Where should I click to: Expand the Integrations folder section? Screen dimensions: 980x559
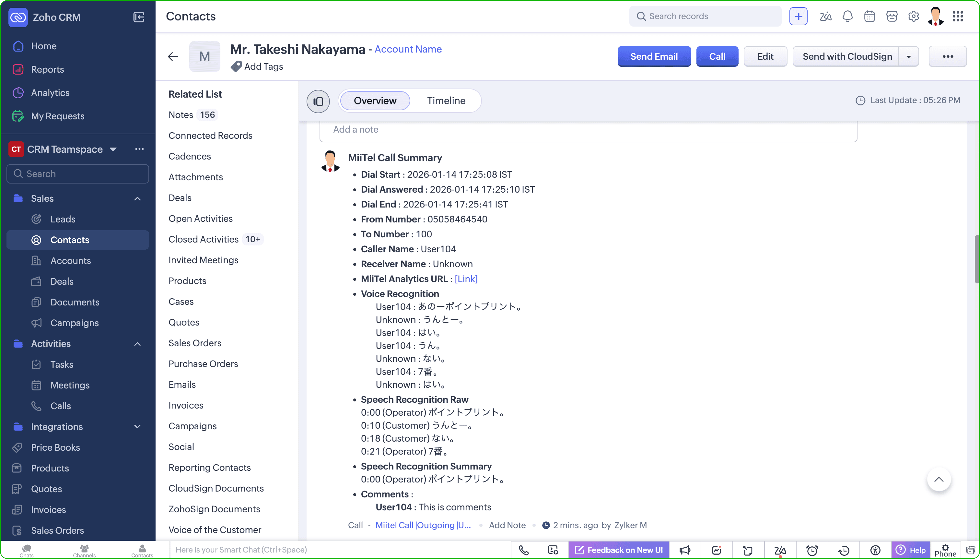137,426
